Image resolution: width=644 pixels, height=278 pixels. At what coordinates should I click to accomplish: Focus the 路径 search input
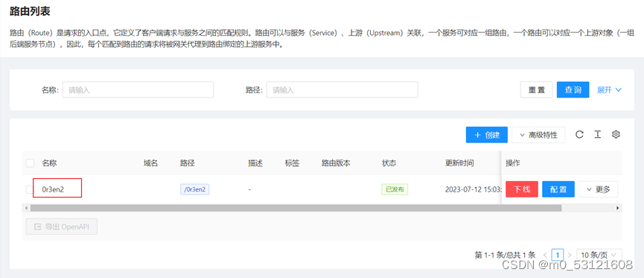point(342,89)
